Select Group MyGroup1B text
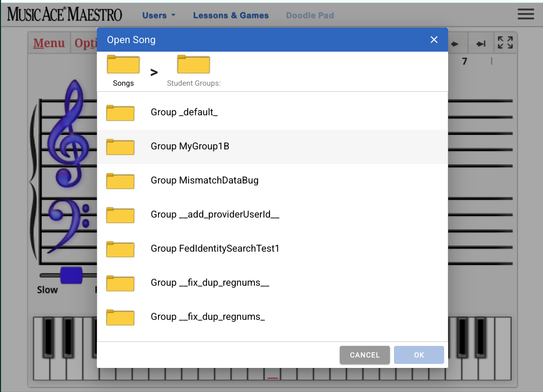Viewport: 543px width, 392px height. click(x=190, y=146)
